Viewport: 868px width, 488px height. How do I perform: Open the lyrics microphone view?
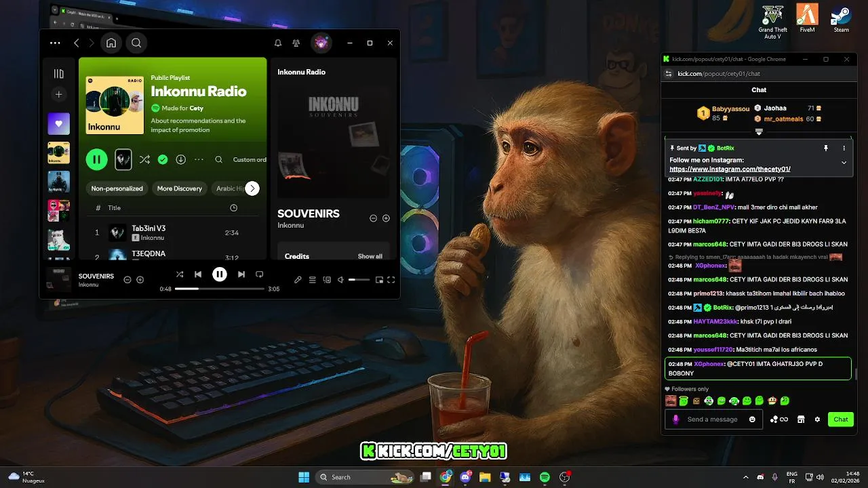click(x=298, y=280)
